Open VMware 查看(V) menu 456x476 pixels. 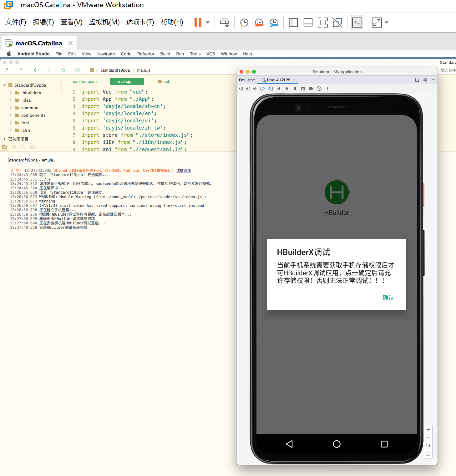point(72,22)
